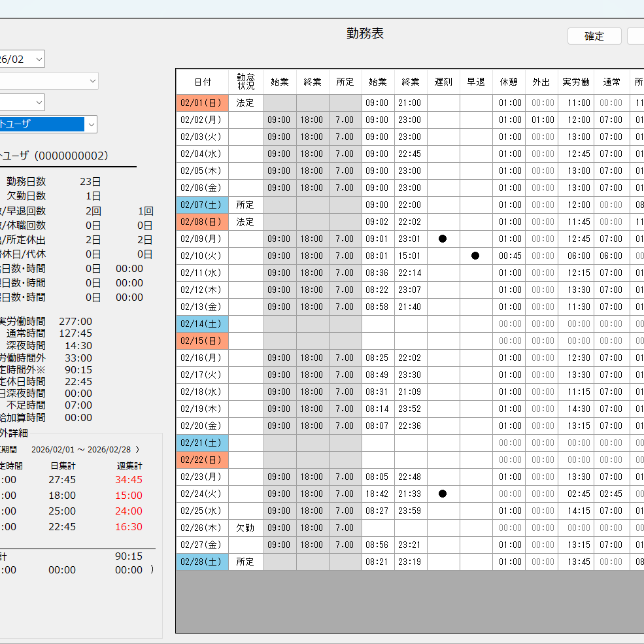Click the 早退 column header

476,82
